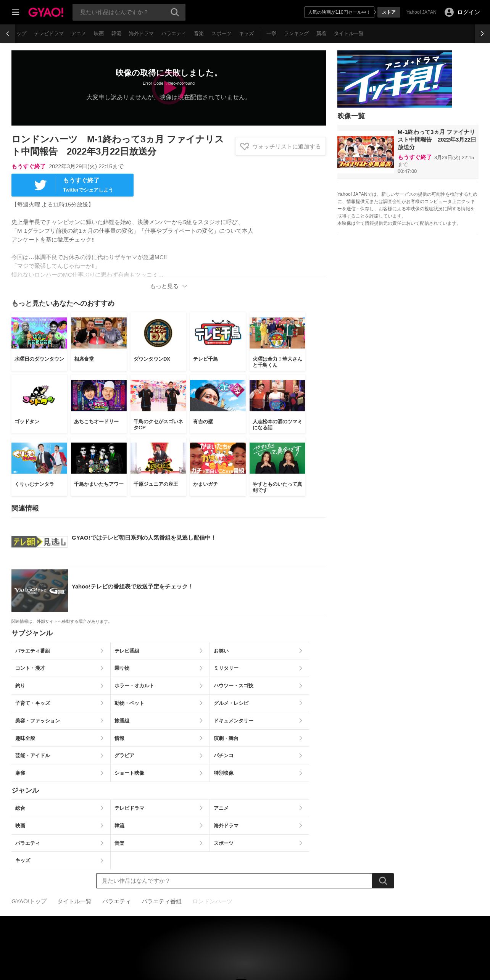Select アニメ in top nav
Screen dimensions: 490x980
(79, 34)
